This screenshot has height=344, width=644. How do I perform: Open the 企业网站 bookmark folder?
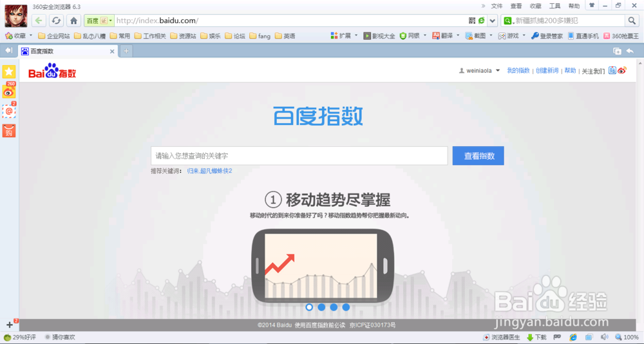coord(54,36)
